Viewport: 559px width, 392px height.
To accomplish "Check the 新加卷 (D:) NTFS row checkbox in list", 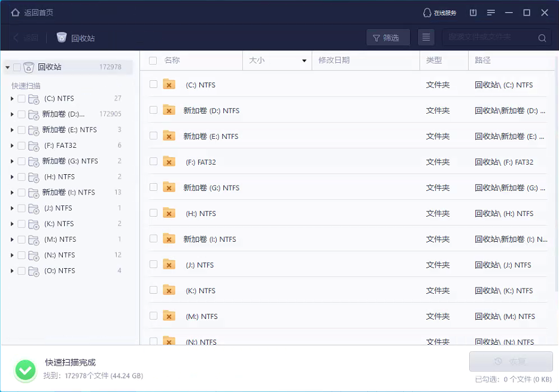I will [x=153, y=110].
